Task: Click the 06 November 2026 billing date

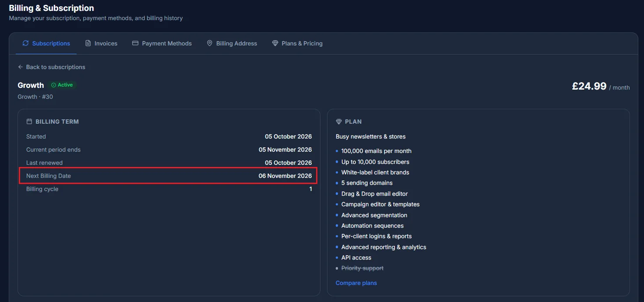Action: pyautogui.click(x=285, y=176)
